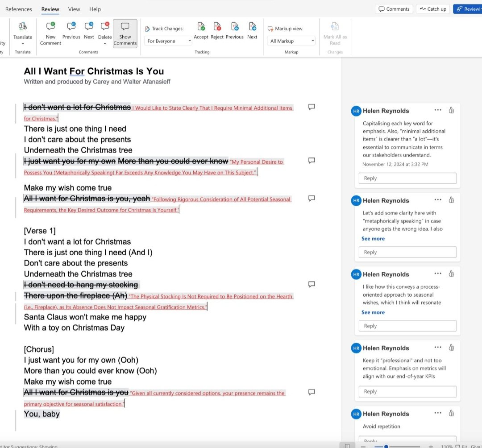
Task: Add a New Comment
Action: point(50,33)
